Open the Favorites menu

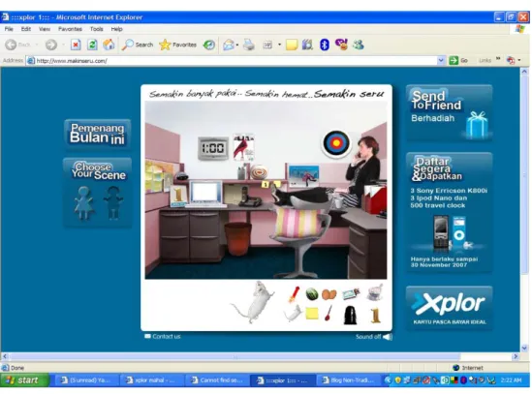pyautogui.click(x=70, y=29)
